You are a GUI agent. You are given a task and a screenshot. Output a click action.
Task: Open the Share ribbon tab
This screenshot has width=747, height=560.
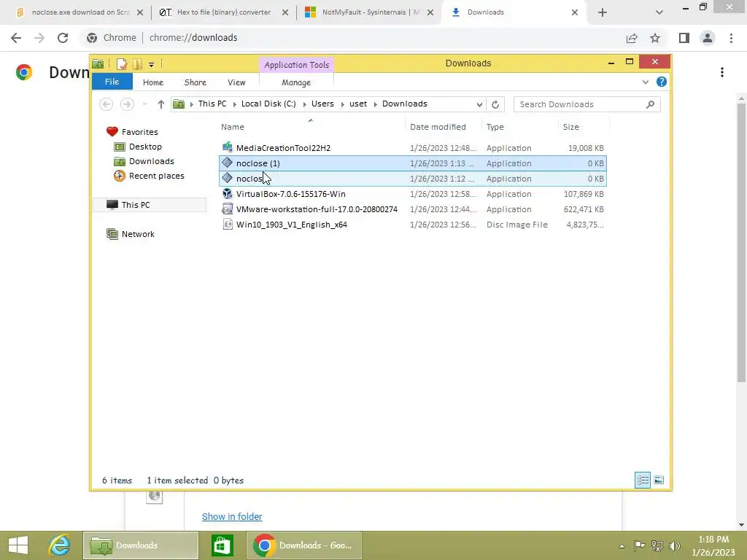click(x=196, y=82)
